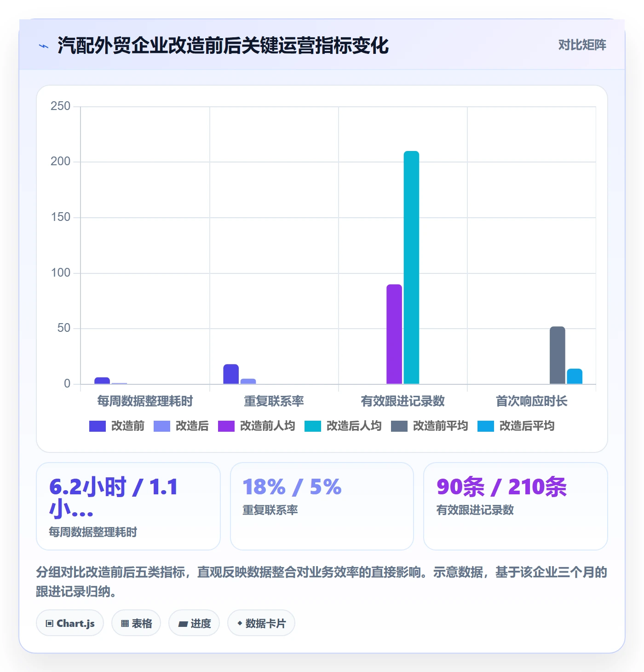
Task: Click the light 改造后 bar for 重复联系率
Action: (248, 381)
